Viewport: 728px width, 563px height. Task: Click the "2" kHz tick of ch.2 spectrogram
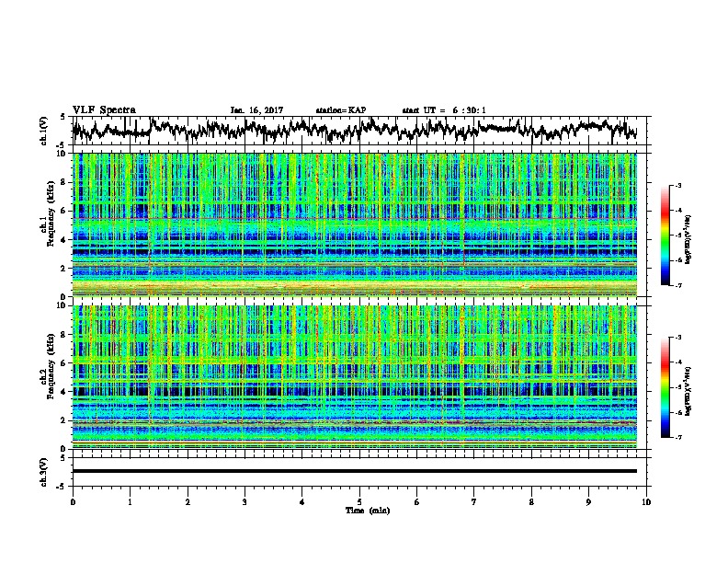pos(65,420)
